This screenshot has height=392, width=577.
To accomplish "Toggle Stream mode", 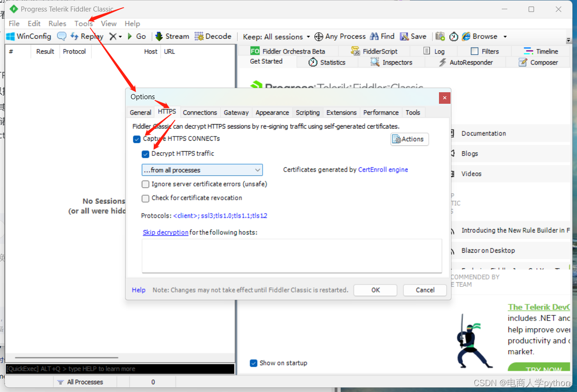I will click(x=172, y=36).
